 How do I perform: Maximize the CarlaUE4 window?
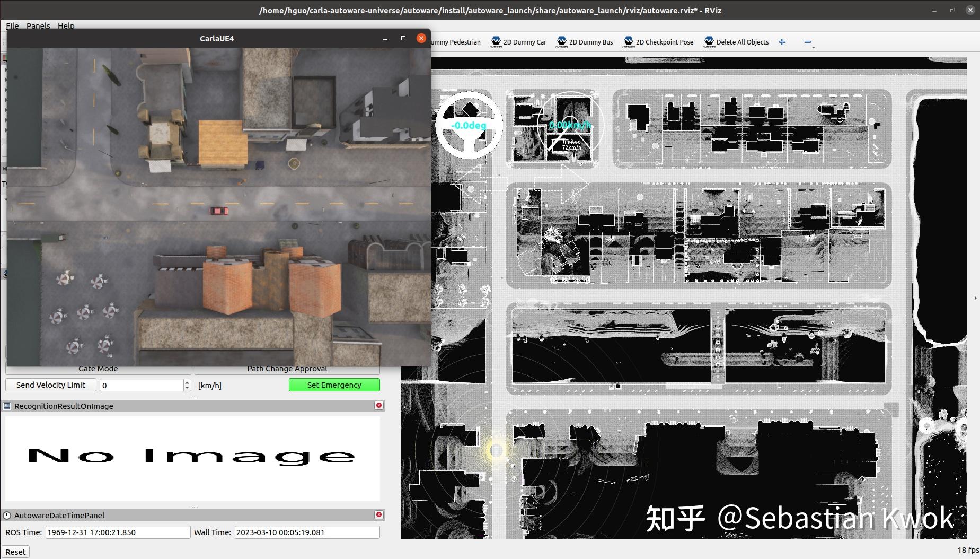(403, 38)
